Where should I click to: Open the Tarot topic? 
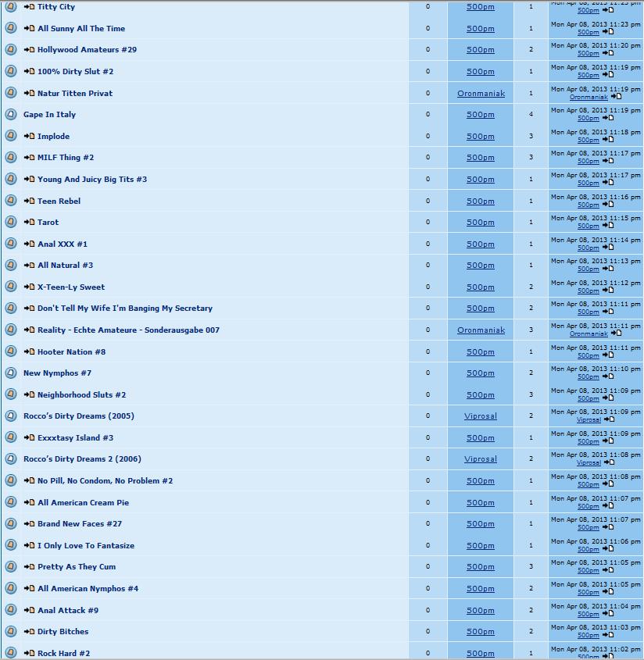pos(48,222)
